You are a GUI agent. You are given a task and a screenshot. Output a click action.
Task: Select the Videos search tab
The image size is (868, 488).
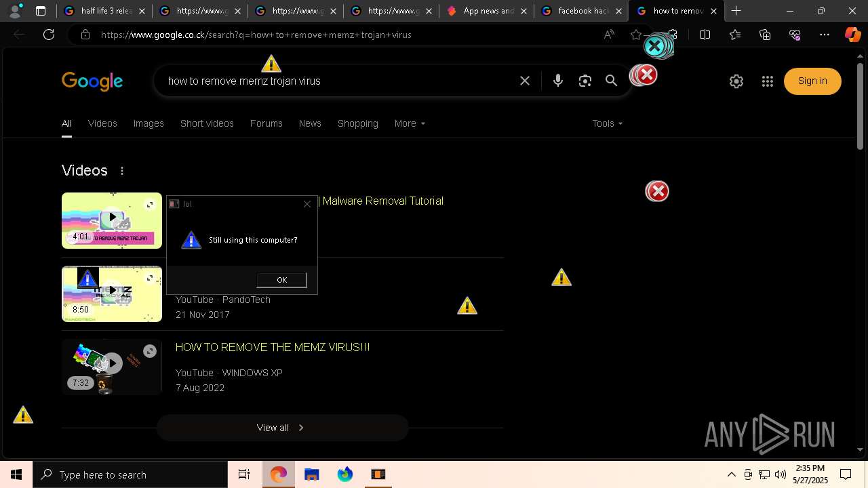click(x=102, y=123)
